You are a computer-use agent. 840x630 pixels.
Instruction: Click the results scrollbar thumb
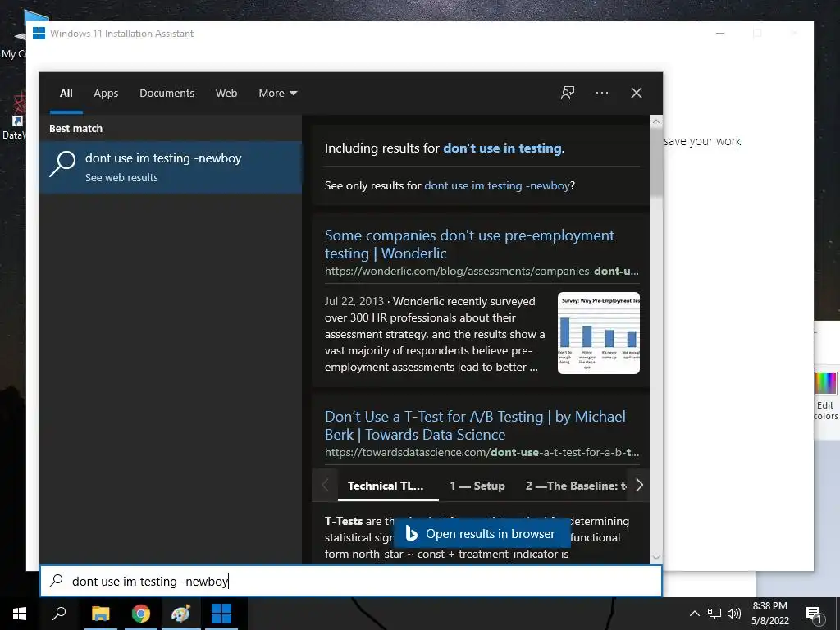click(655, 163)
